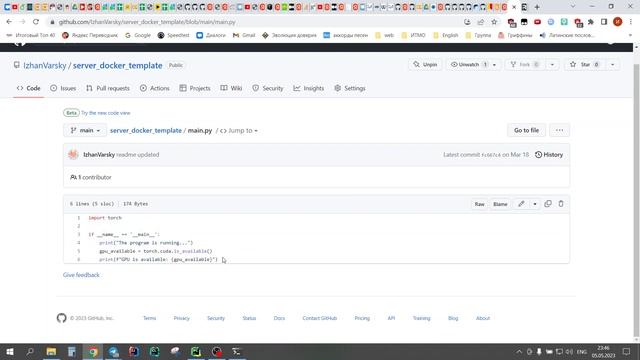This screenshot has width=640, height=360.
Task: Open Windows Start menu
Action: (10, 351)
